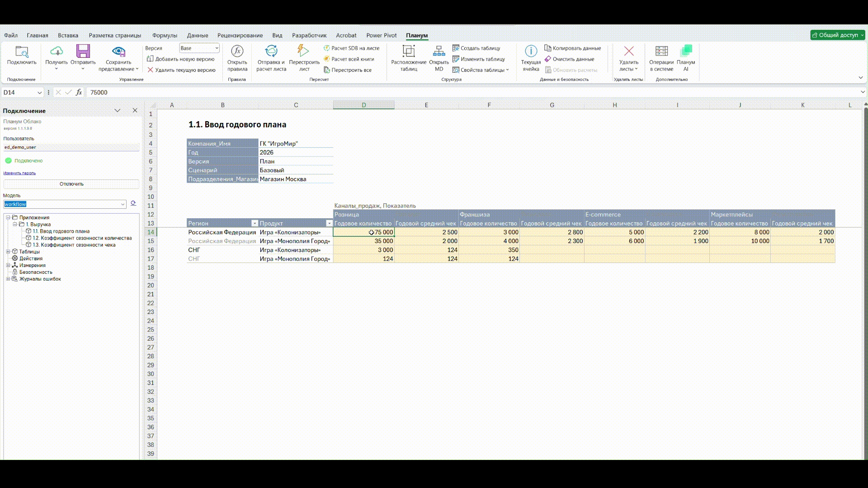Open the Продукт column filter dropdown

(x=329, y=223)
